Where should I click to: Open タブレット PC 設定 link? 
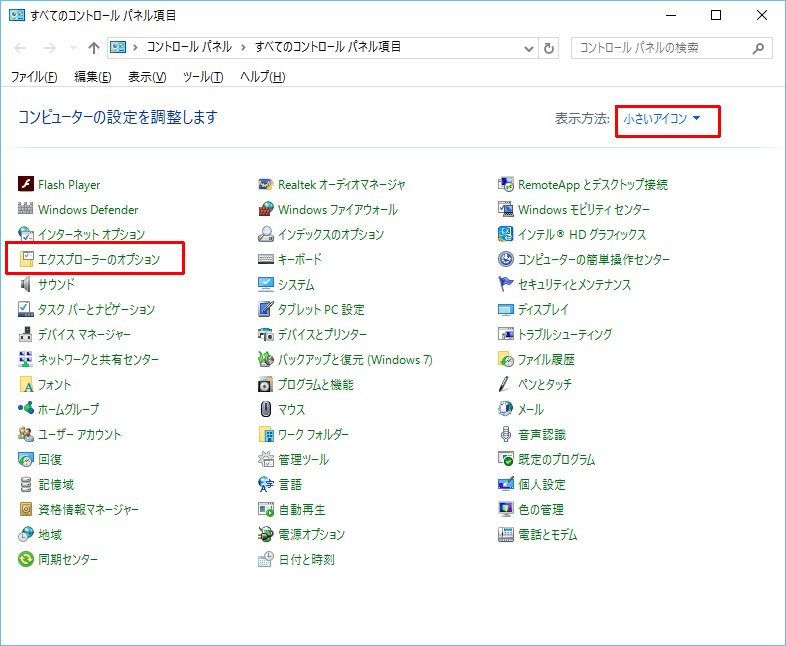321,309
